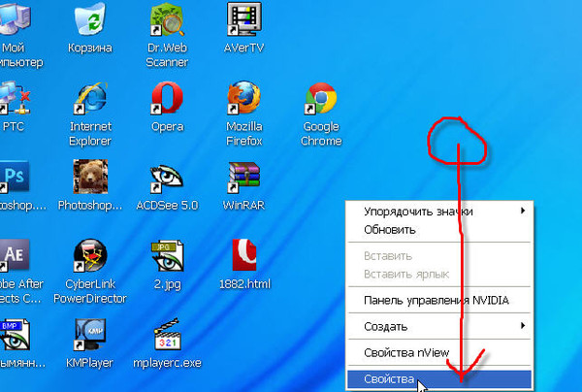This screenshot has width=582, height=392.
Task: Select the 2.jpg image file icon
Action: [167, 256]
